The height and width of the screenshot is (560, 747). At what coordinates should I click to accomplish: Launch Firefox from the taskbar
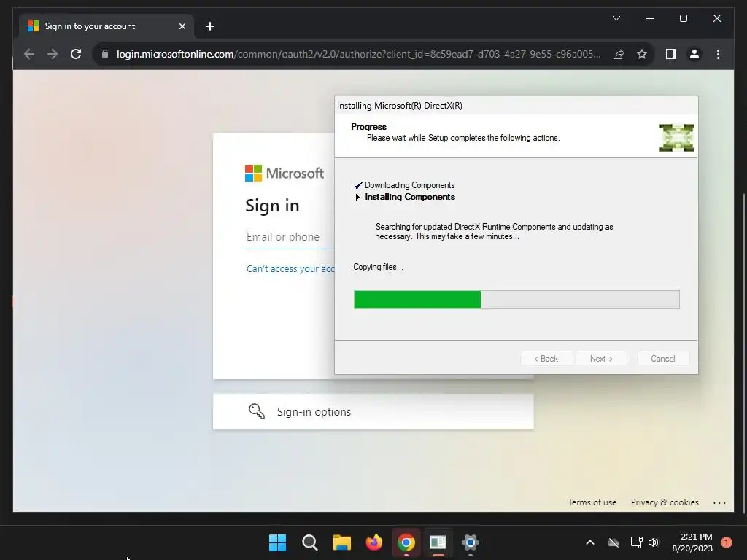[374, 542]
